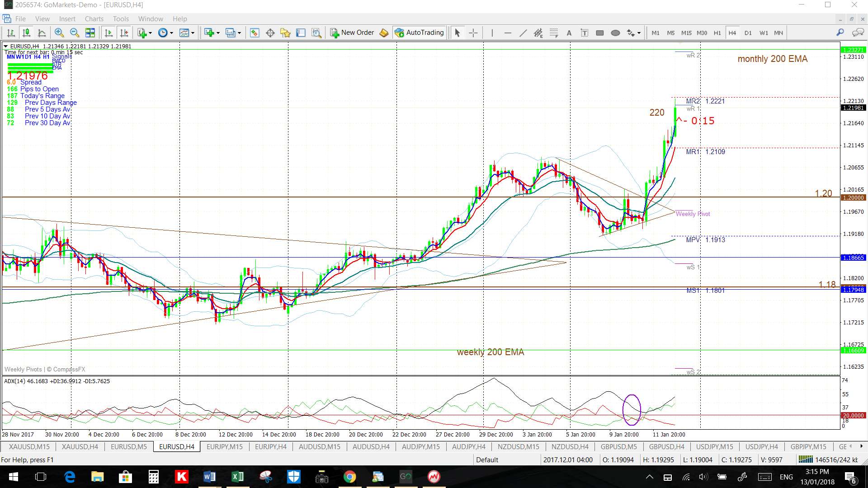Screen dimensions: 868x488
Task: Switch to M15 timeframe
Action: [686, 33]
